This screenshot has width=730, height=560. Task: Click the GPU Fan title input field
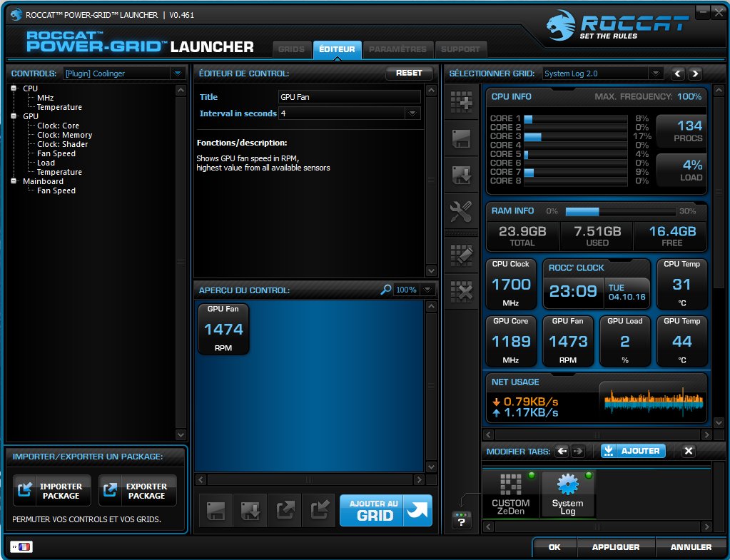point(349,97)
